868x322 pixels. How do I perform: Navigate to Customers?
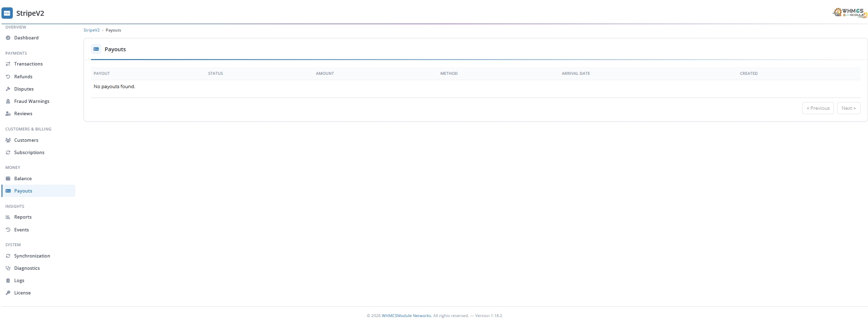coord(38,140)
